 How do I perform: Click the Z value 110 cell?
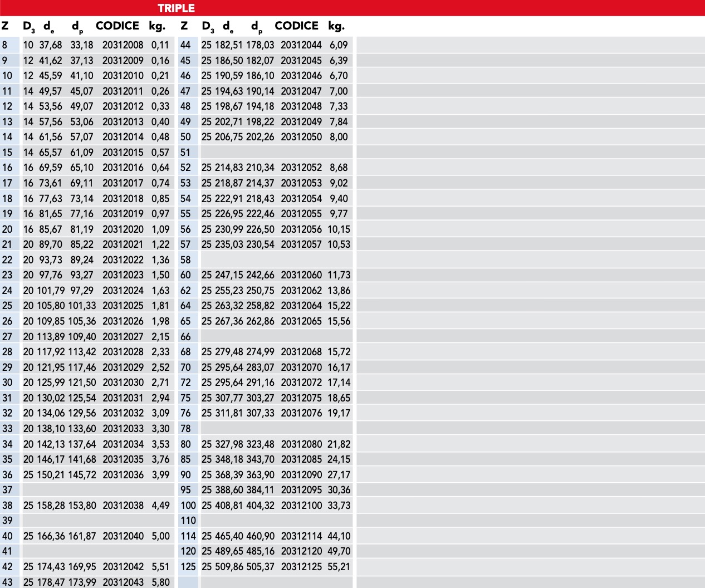point(188,521)
